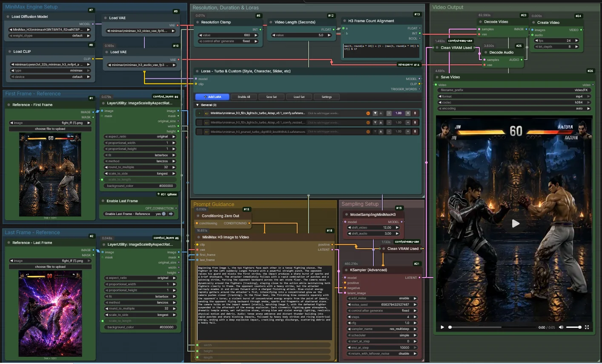The width and height of the screenshot is (602, 364).
Task: Adjust the video volume slider
Action: (x=574, y=327)
